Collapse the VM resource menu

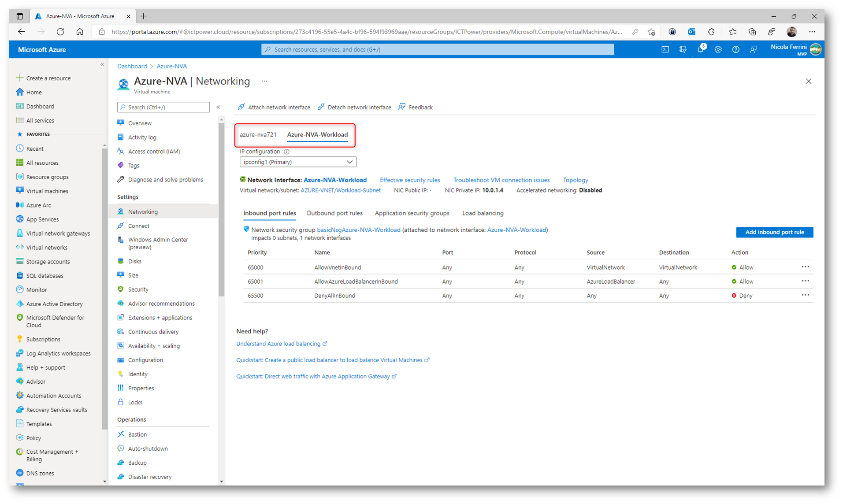coord(218,107)
